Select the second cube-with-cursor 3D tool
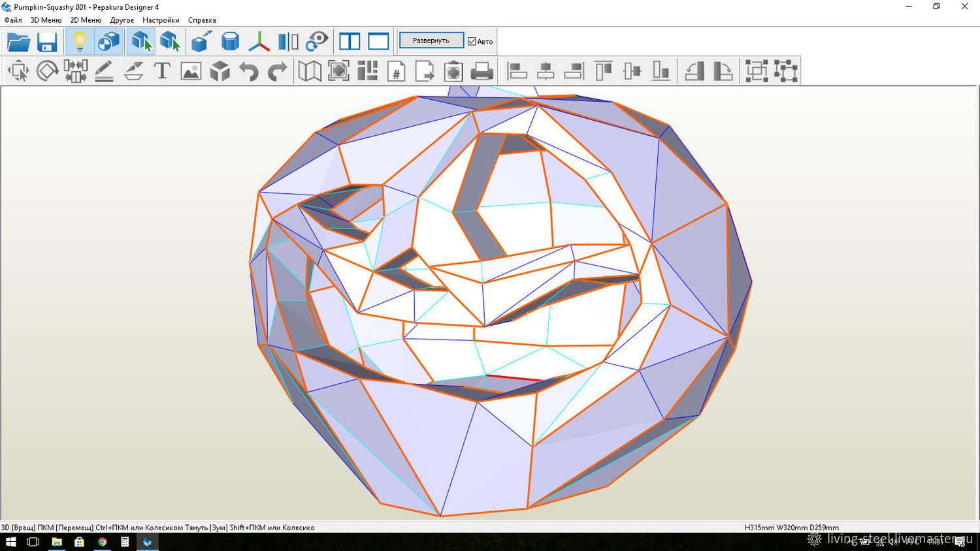 pyautogui.click(x=170, y=42)
